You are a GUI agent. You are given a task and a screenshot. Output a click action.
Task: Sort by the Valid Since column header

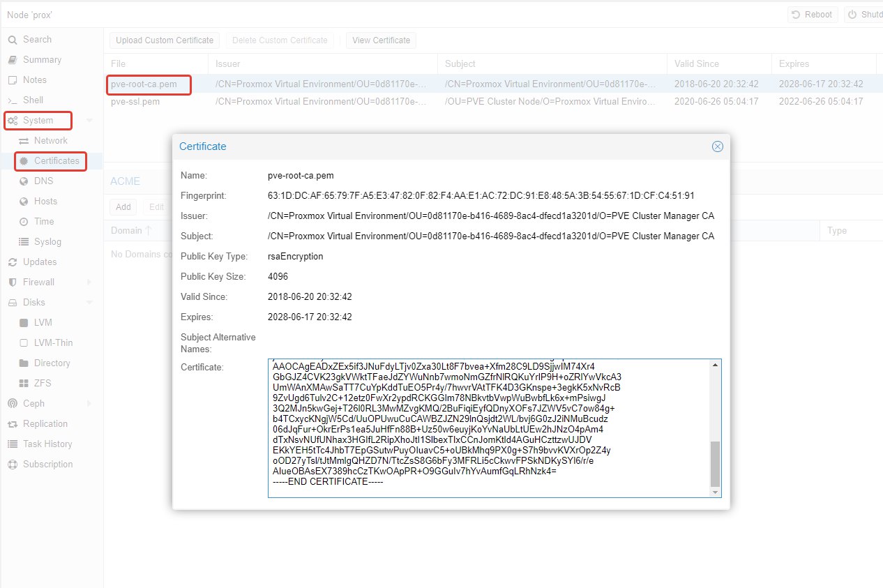click(x=719, y=63)
